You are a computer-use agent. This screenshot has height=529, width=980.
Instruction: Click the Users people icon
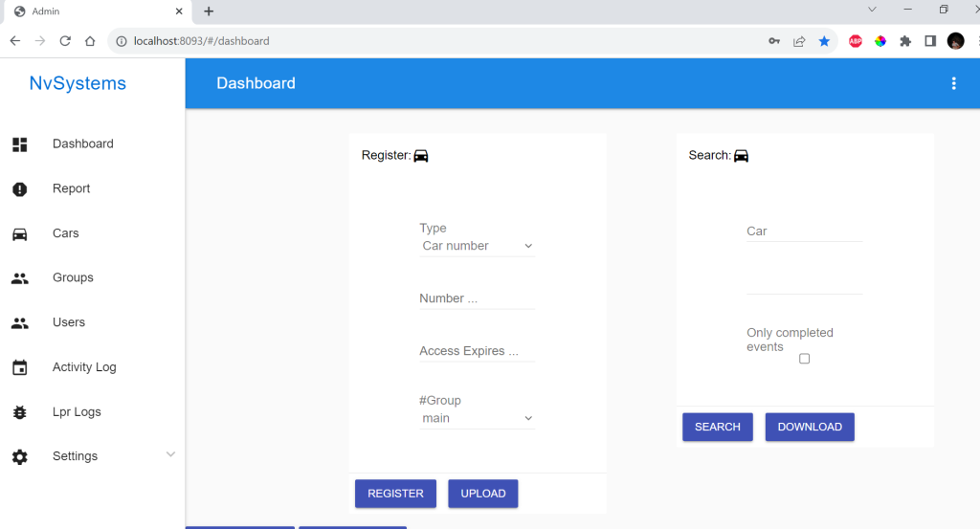20,323
